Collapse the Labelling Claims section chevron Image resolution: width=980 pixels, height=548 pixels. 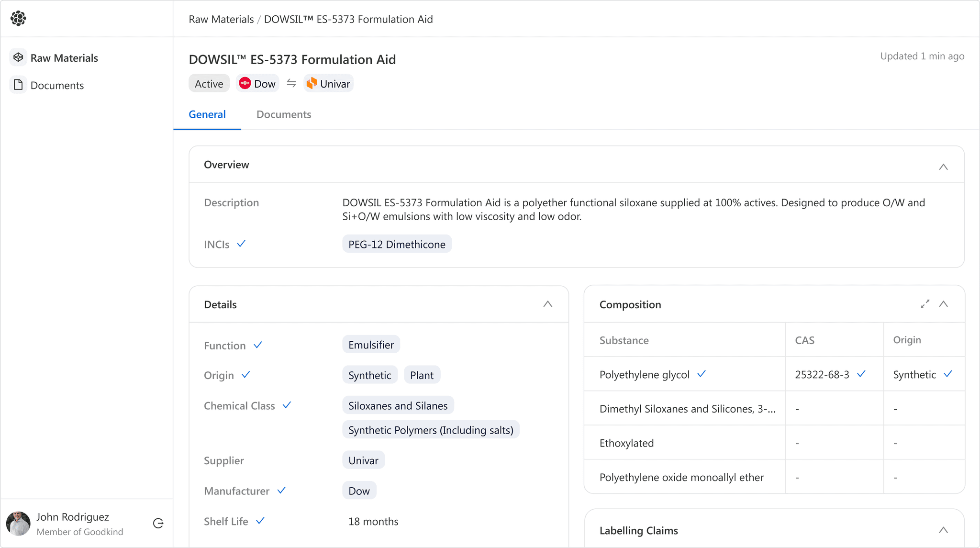(x=943, y=530)
